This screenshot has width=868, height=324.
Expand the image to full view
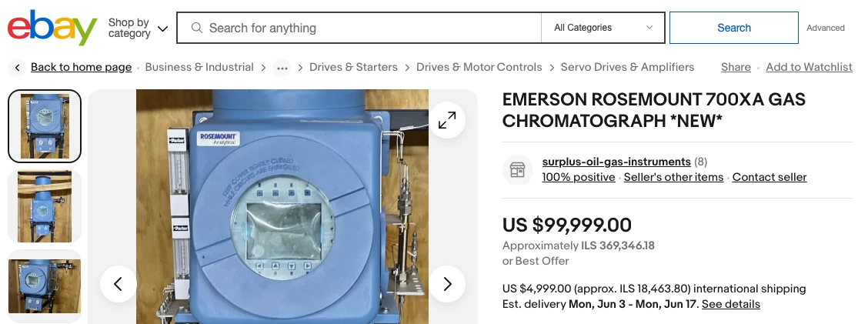pos(447,120)
